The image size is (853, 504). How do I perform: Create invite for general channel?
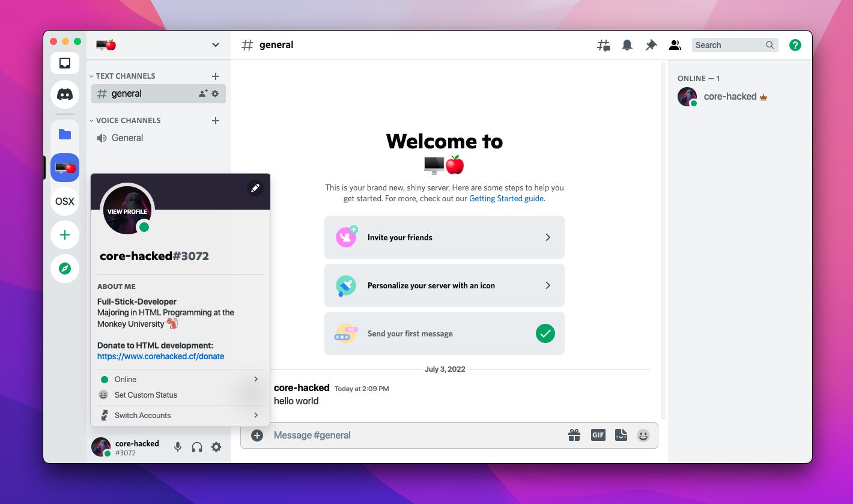pyautogui.click(x=203, y=94)
